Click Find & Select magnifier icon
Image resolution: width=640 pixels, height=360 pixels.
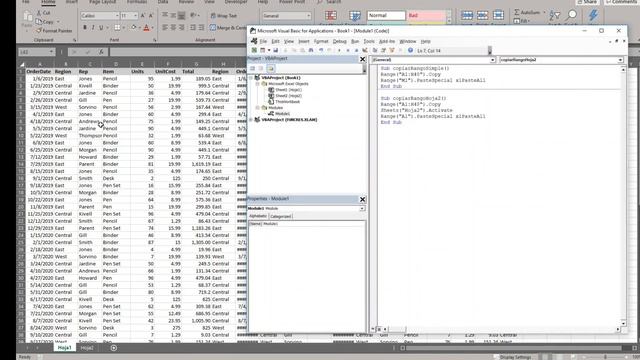click(x=572, y=16)
